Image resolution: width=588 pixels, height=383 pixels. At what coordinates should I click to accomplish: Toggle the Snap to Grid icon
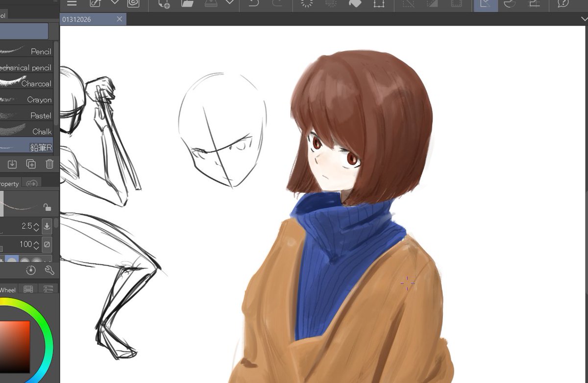click(534, 2)
